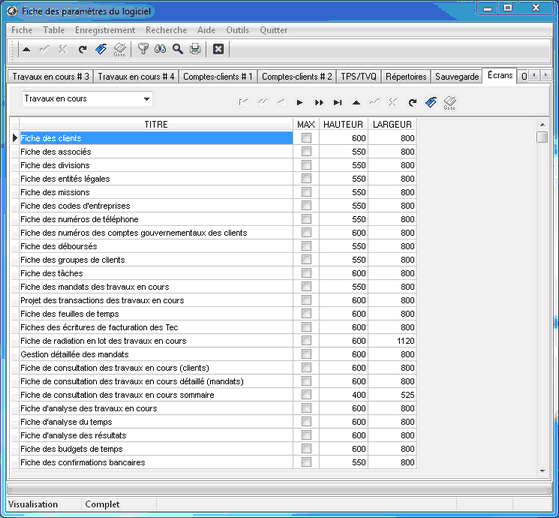Select the row Fiche des entités légales

click(156, 179)
